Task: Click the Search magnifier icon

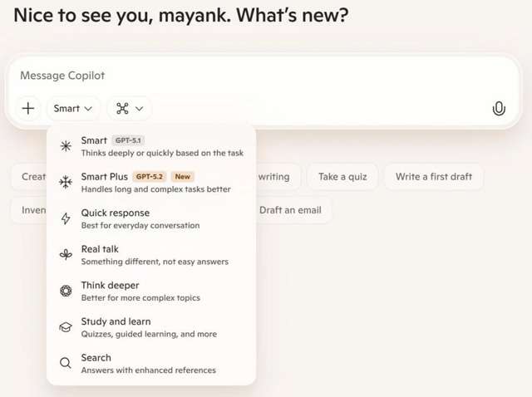Action: [66, 363]
